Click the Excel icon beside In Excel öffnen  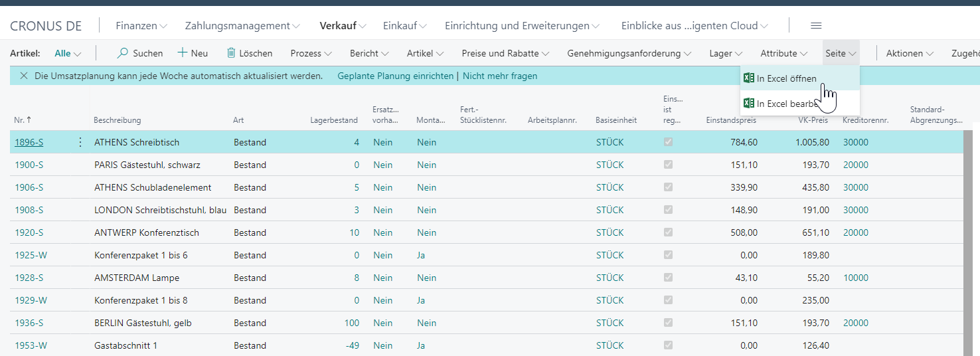coord(748,78)
